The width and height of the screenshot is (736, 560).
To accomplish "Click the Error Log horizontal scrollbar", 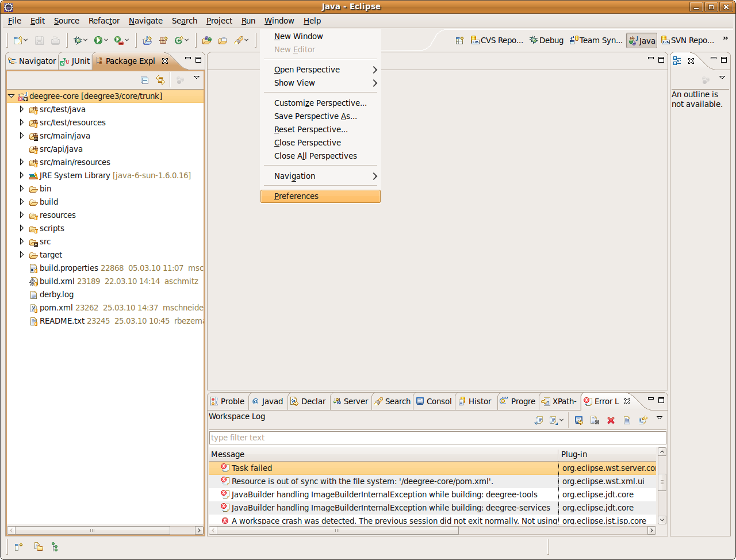I will pos(432,530).
